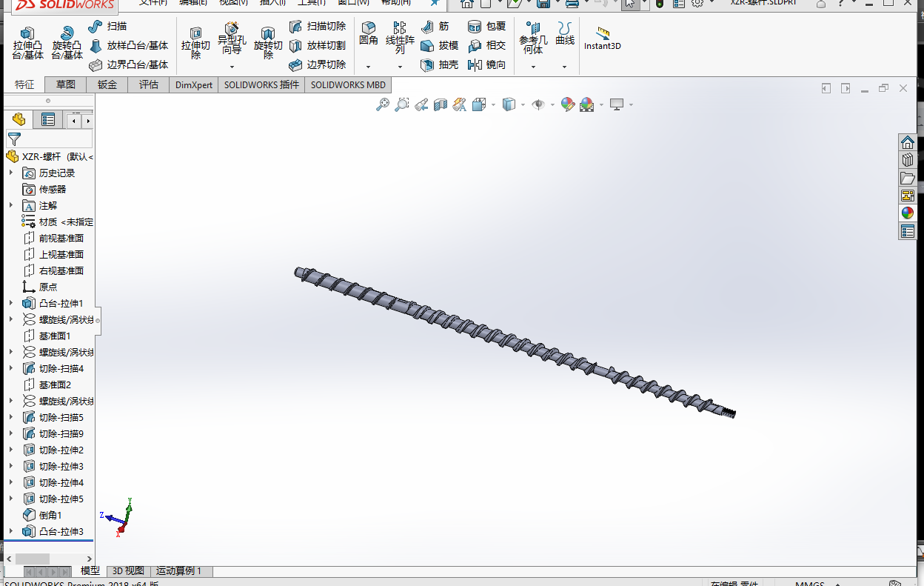Choose the 放样切割 lofted cut tool
This screenshot has height=586, width=924.
[318, 46]
